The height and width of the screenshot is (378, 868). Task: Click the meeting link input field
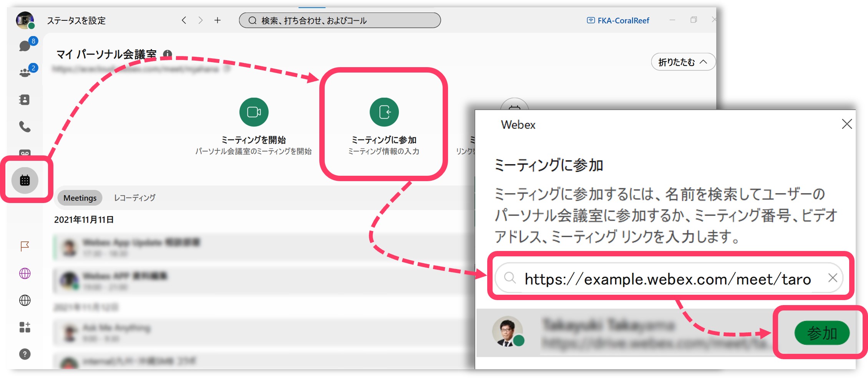[x=667, y=279]
